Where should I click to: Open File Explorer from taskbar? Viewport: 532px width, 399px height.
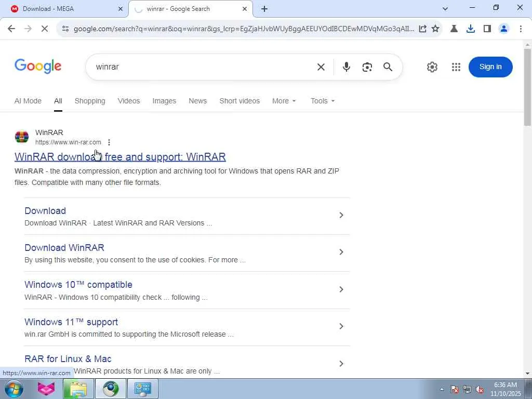78,389
